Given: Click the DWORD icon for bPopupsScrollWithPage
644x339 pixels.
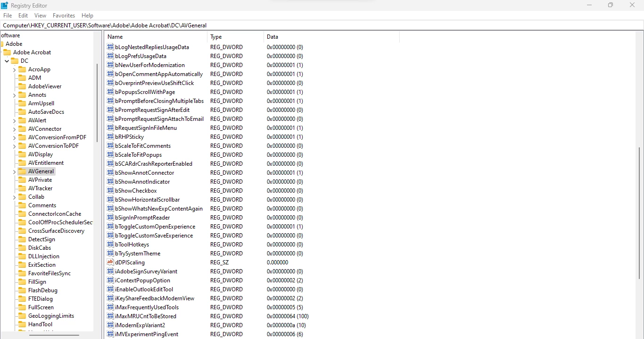Looking at the screenshot, I should pos(110,92).
